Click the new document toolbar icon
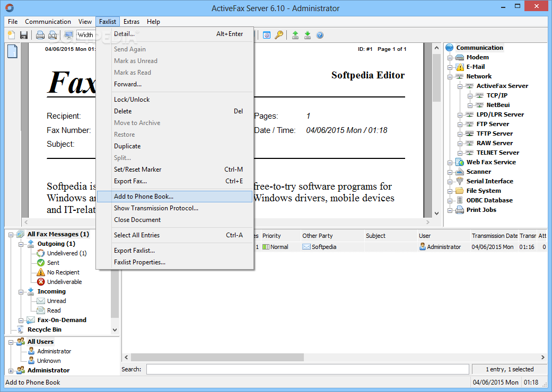552x392 pixels. (x=12, y=35)
